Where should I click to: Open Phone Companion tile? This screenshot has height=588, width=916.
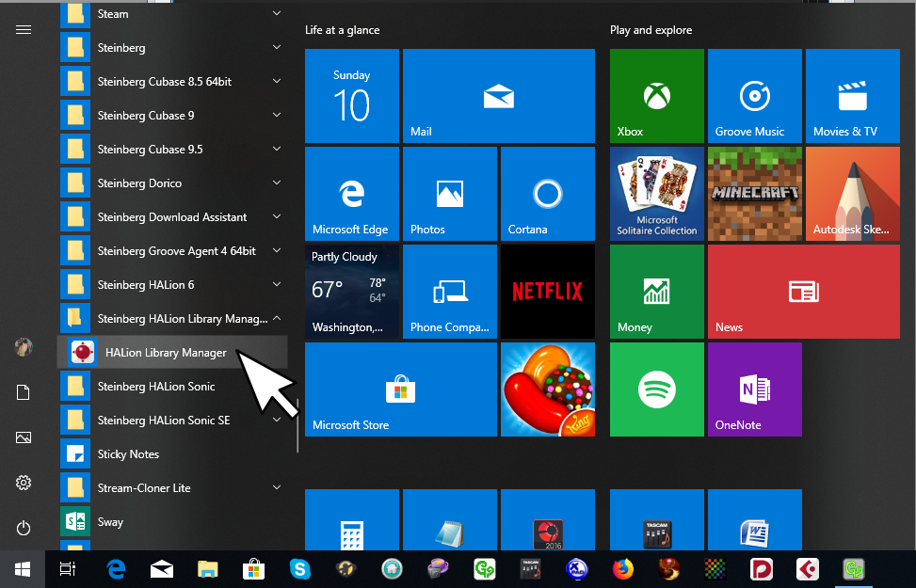pos(450,292)
